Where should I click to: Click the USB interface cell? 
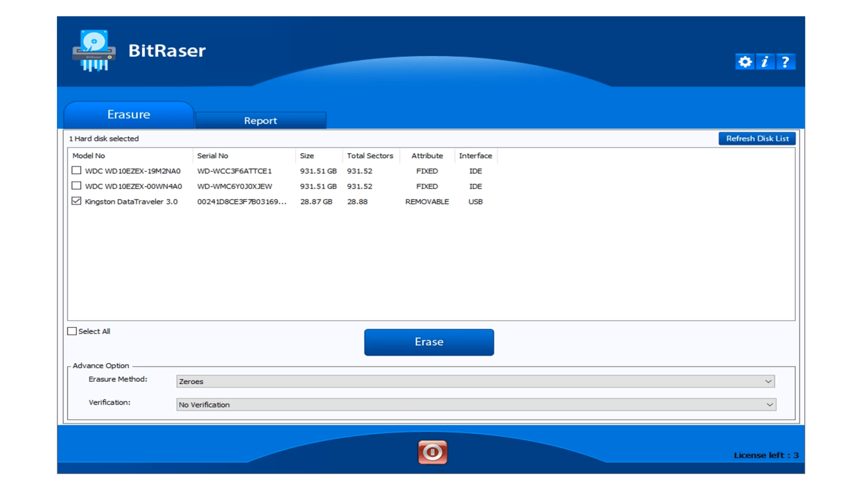475,202
